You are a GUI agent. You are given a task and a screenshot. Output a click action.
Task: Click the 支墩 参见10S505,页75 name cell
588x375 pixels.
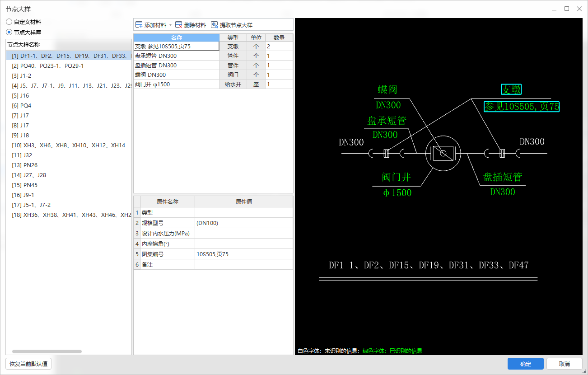tap(177, 46)
